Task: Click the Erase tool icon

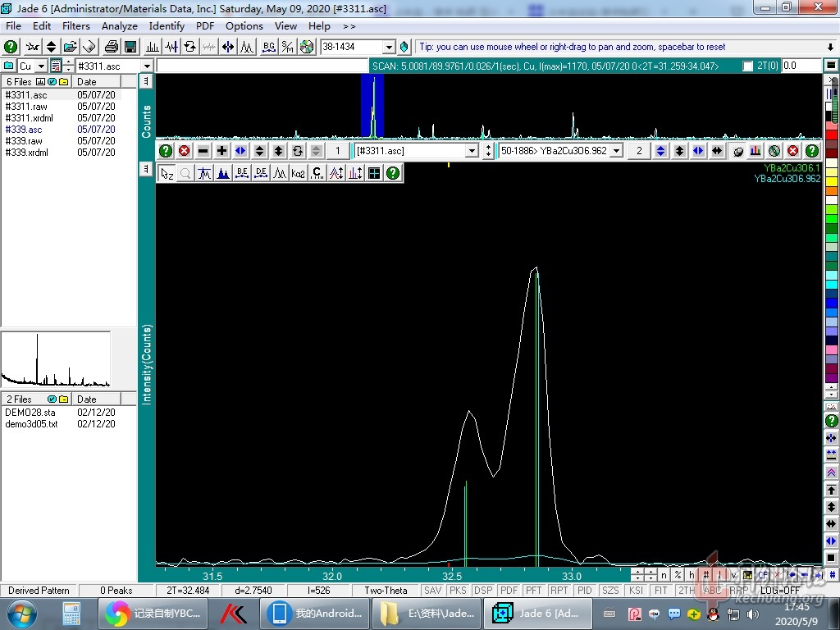Action: 89,47
